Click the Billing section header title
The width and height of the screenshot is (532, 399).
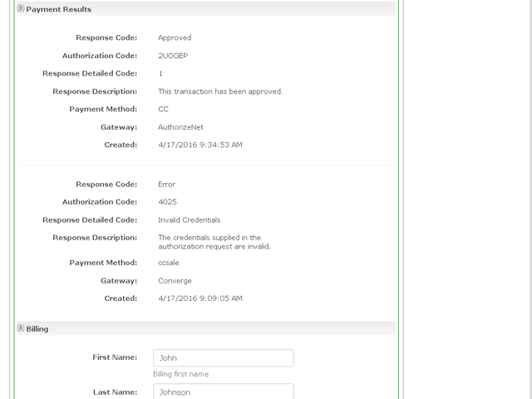point(37,329)
